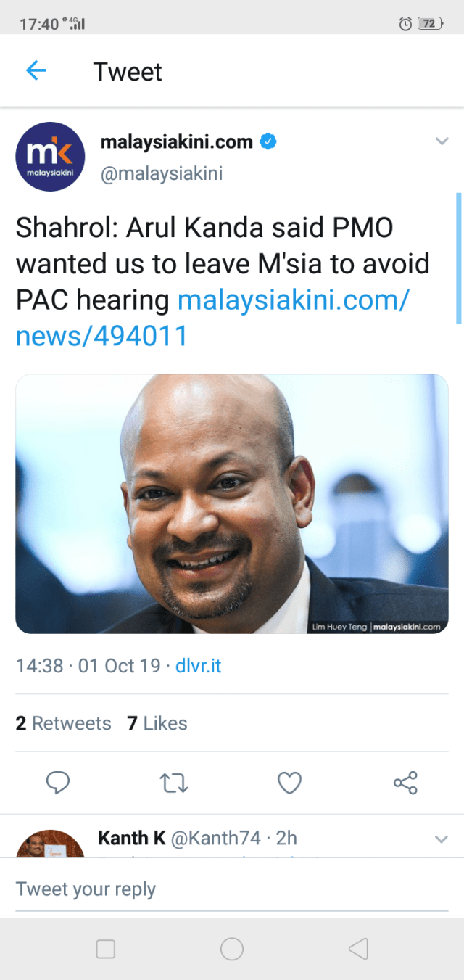Image resolution: width=464 pixels, height=980 pixels.
Task: Tap the @malaysiakini handle
Action: click(161, 174)
